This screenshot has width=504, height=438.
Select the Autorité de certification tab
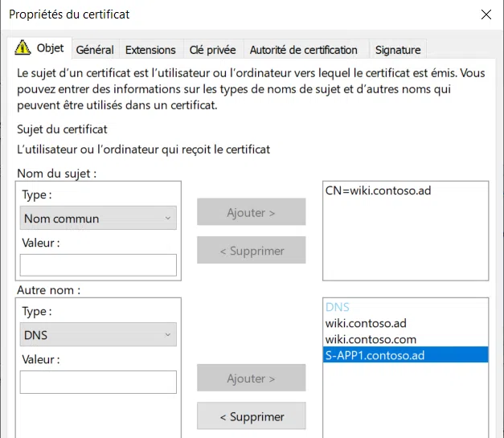click(x=303, y=50)
